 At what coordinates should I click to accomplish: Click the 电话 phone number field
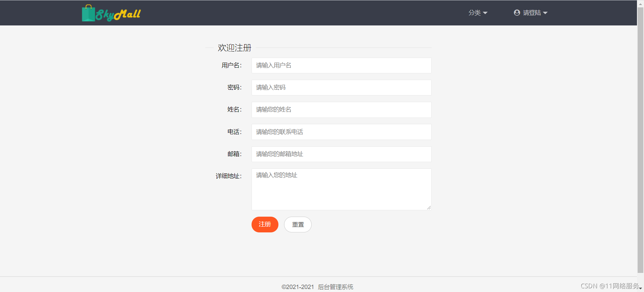341,132
